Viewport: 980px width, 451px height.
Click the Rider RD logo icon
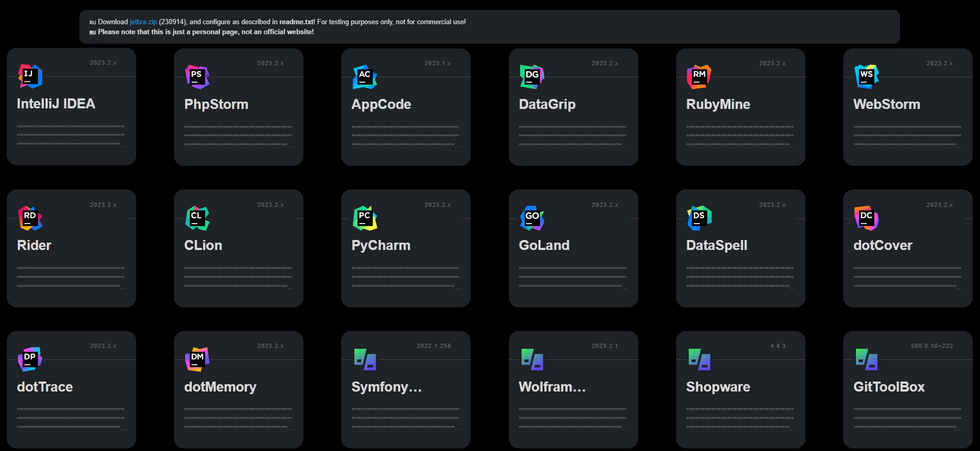tap(30, 218)
